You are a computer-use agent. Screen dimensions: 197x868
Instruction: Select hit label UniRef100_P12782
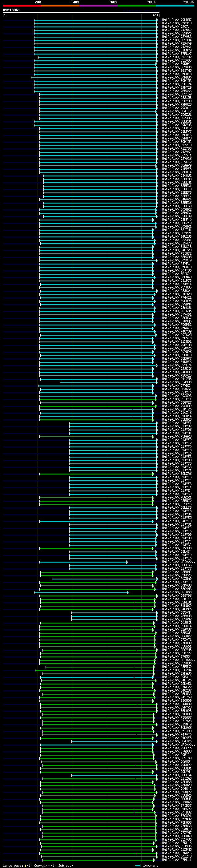point(177,57)
